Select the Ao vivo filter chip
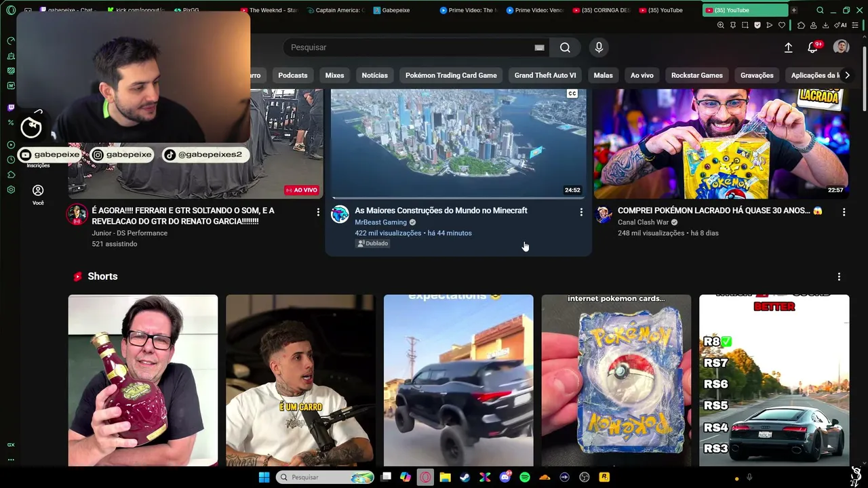868x488 pixels. click(642, 75)
